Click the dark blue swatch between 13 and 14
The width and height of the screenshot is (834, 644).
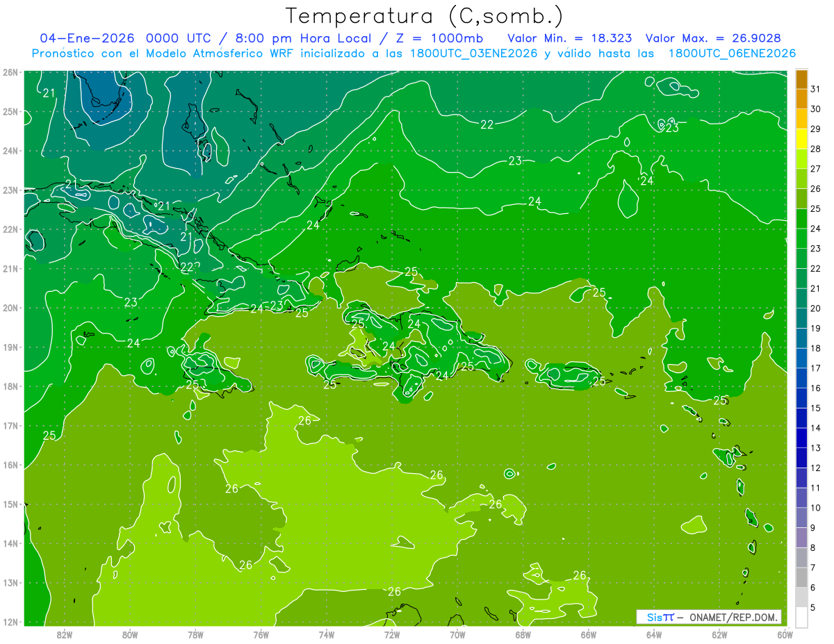click(802, 438)
